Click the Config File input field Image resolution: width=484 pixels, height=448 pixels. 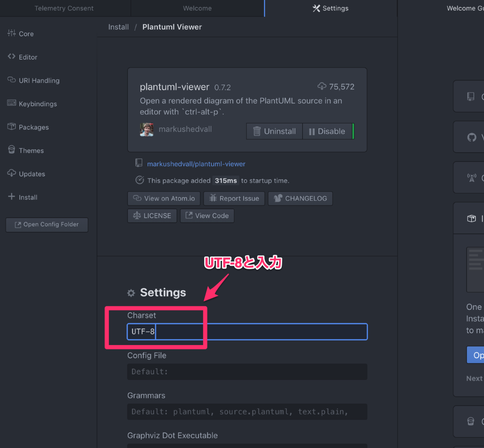pos(247,372)
